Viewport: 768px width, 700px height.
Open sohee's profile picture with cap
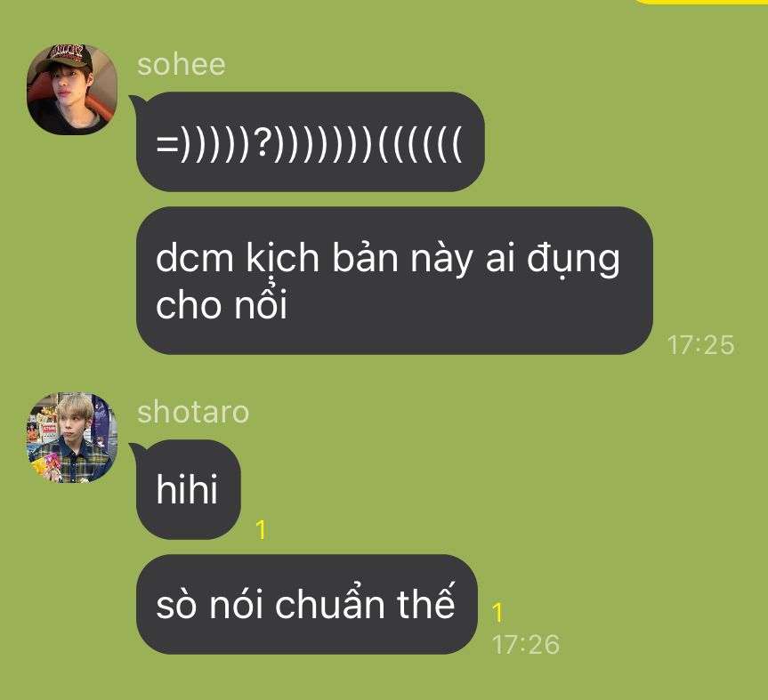point(72,90)
